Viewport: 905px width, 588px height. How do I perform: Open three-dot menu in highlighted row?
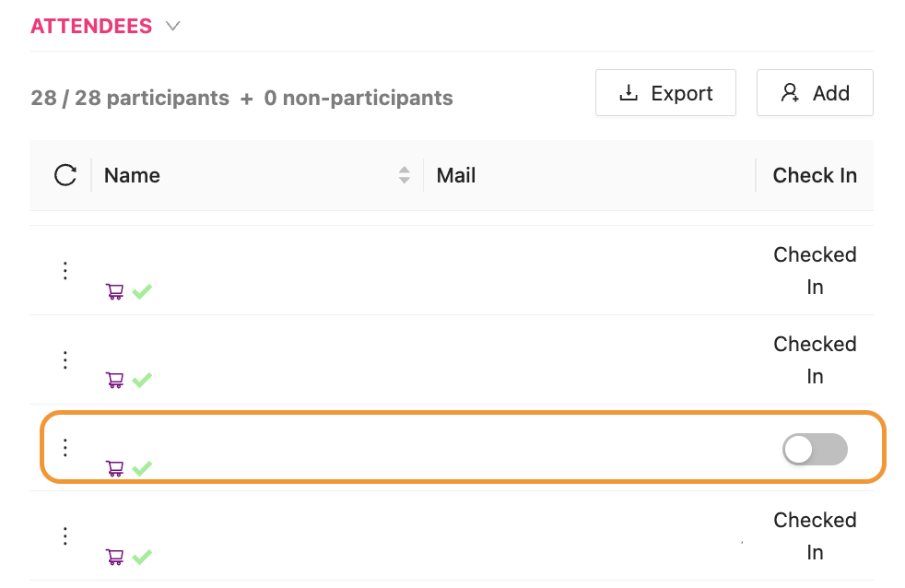[x=65, y=448]
